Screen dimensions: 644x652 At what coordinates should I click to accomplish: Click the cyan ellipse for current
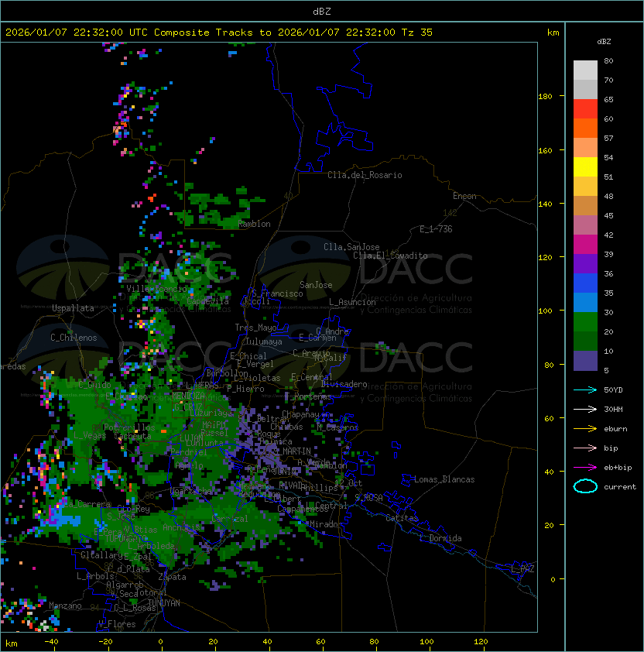[x=585, y=486]
